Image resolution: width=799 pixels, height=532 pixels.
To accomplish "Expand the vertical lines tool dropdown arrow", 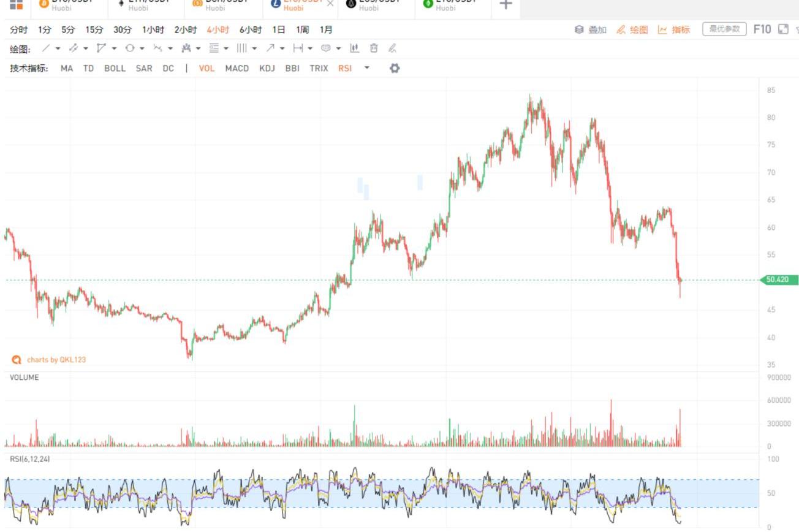I will tap(254, 48).
